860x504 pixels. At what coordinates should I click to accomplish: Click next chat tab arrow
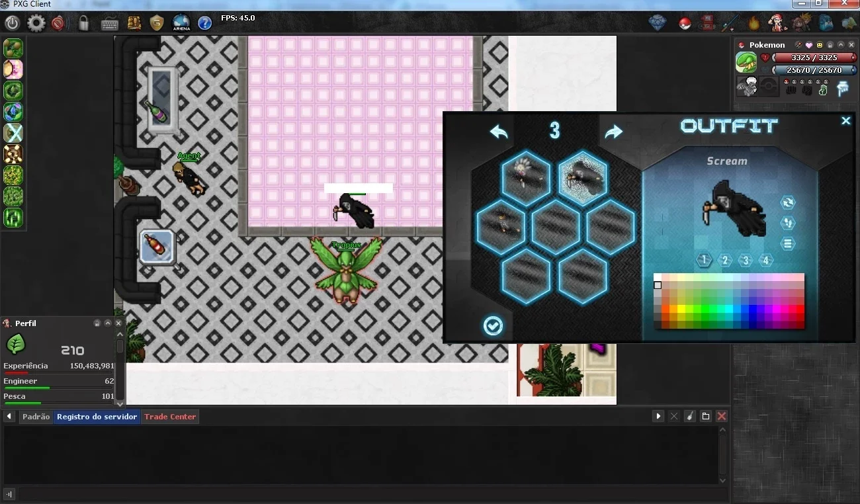(658, 416)
